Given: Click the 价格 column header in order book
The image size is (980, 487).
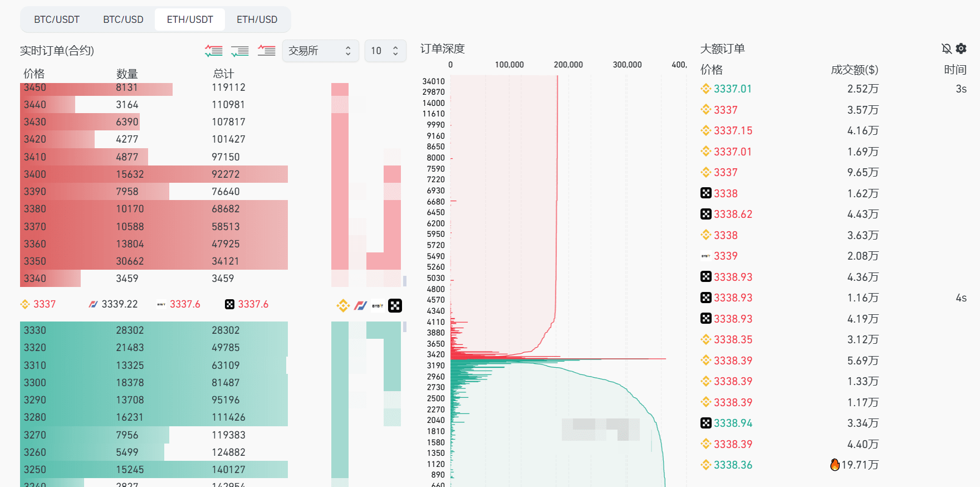Looking at the screenshot, I should 34,74.
